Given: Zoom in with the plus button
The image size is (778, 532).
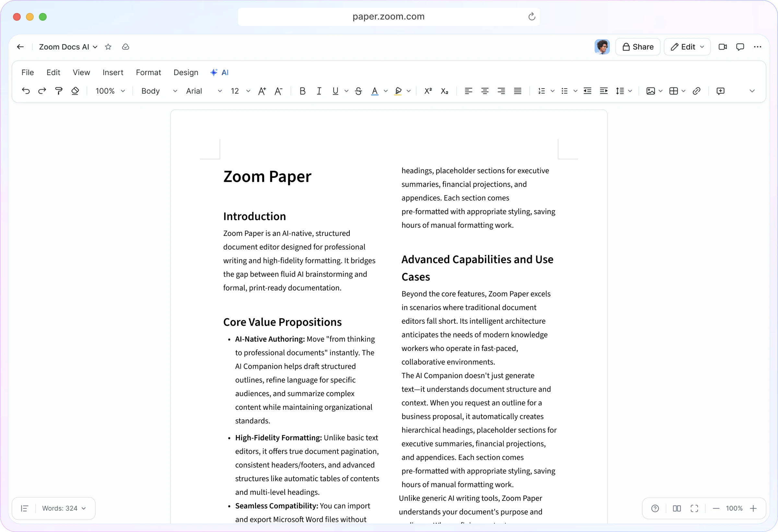Looking at the screenshot, I should pyautogui.click(x=753, y=509).
